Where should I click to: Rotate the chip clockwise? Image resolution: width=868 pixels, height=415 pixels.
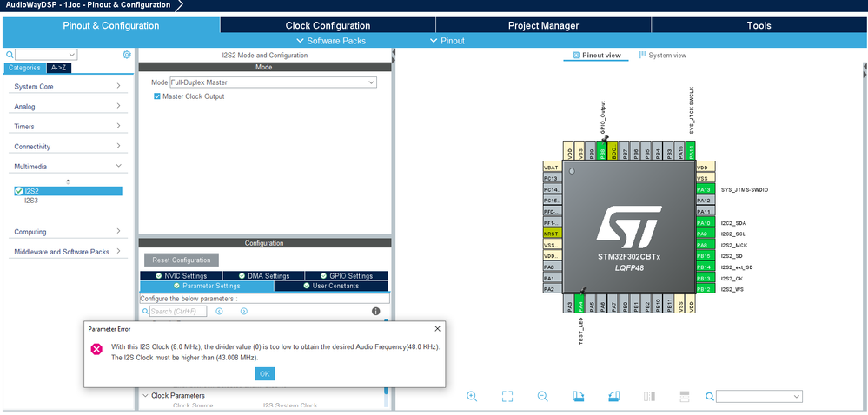(578, 396)
